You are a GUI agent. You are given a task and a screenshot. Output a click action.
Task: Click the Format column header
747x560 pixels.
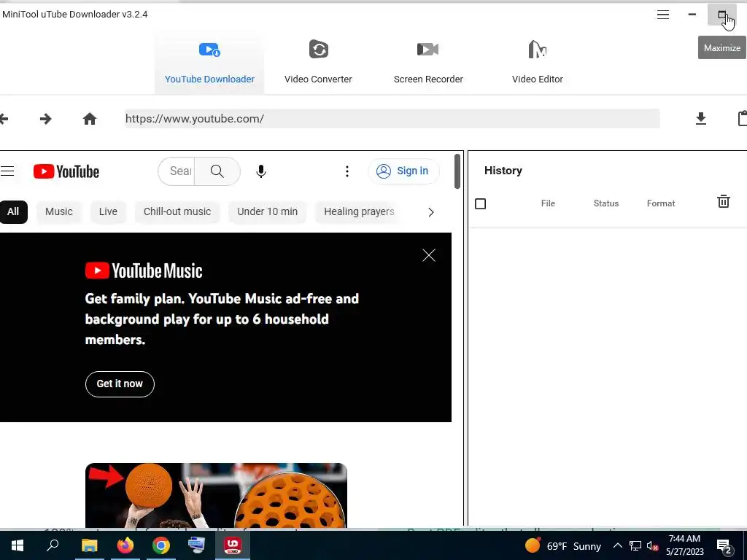[x=661, y=203]
